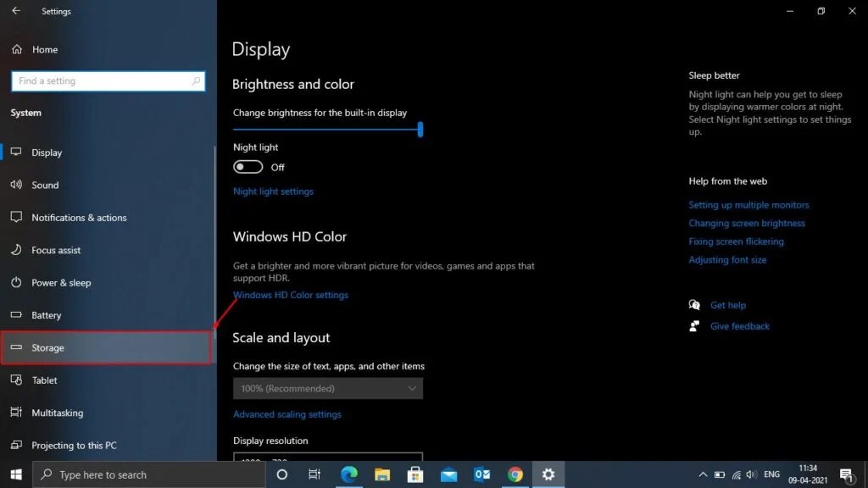This screenshot has width=868, height=488.
Task: Open Notifications & actions settings
Action: pos(79,218)
